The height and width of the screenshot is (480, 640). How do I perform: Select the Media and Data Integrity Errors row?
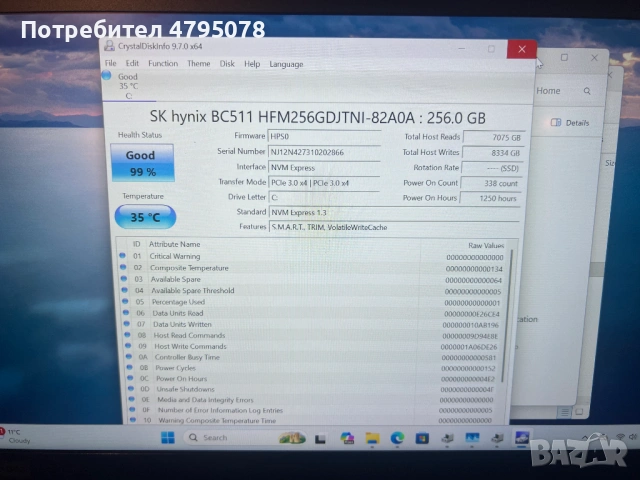click(x=312, y=400)
